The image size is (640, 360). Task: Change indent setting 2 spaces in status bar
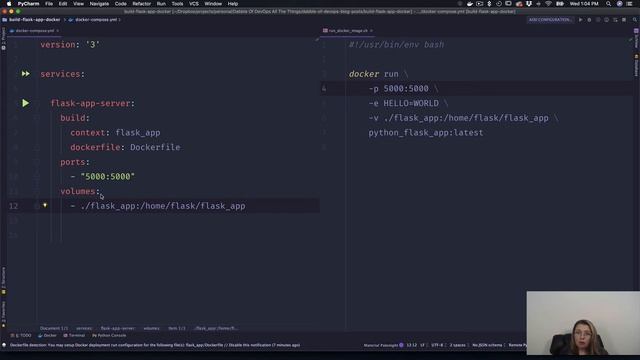[457, 345]
